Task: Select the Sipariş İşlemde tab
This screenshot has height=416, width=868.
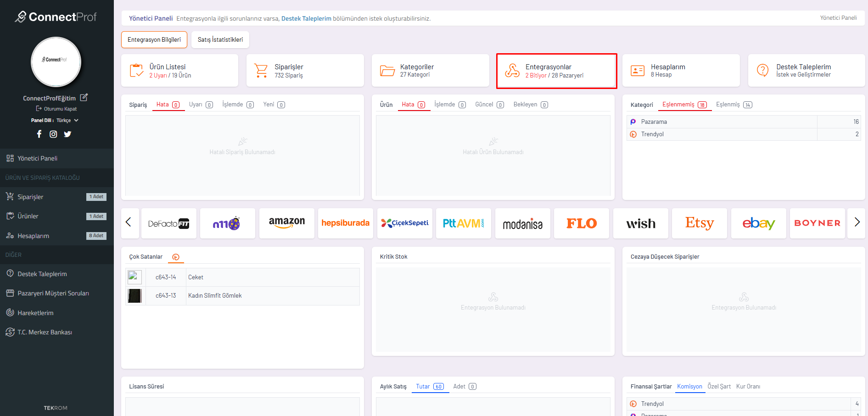Action: (x=238, y=105)
